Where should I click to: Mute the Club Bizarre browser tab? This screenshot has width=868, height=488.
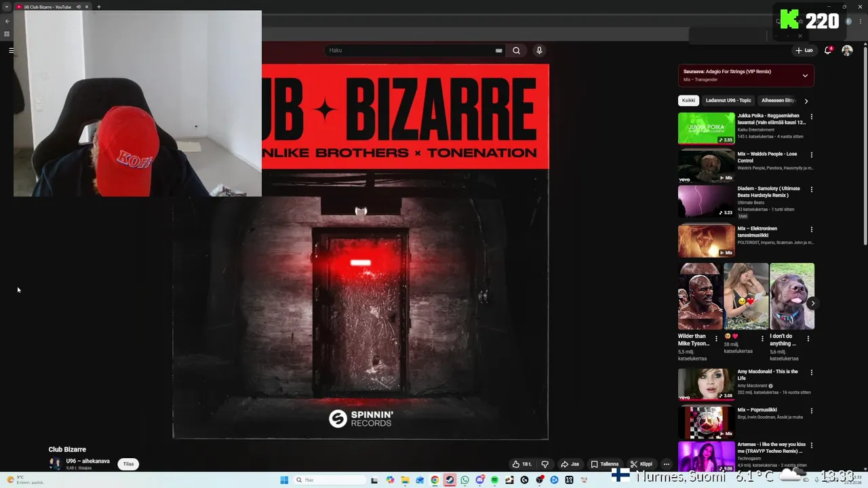[79, 7]
